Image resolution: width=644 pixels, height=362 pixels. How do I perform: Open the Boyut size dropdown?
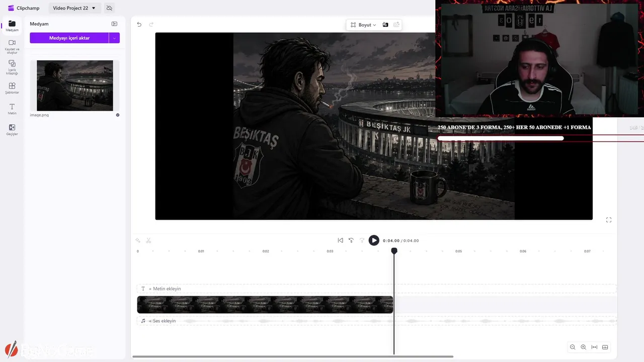(x=363, y=25)
